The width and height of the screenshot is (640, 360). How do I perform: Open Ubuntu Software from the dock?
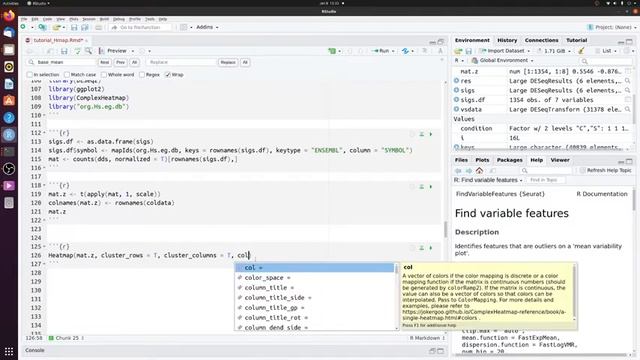click(9, 100)
